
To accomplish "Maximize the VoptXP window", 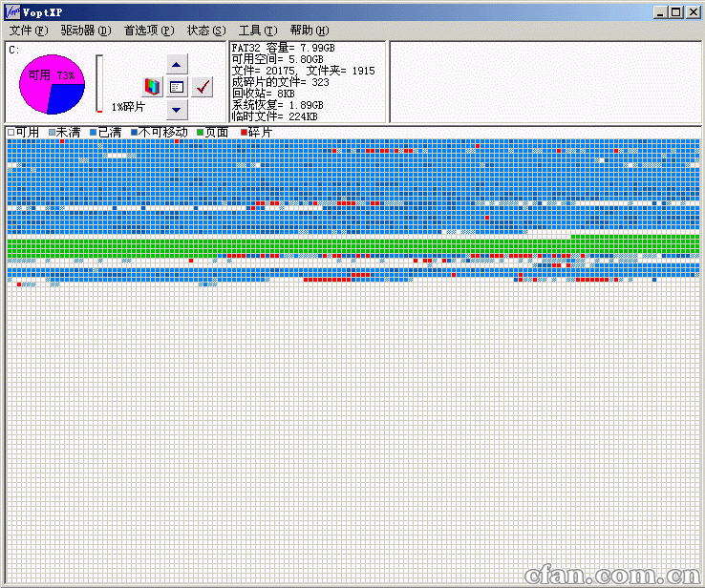I will tap(676, 11).
